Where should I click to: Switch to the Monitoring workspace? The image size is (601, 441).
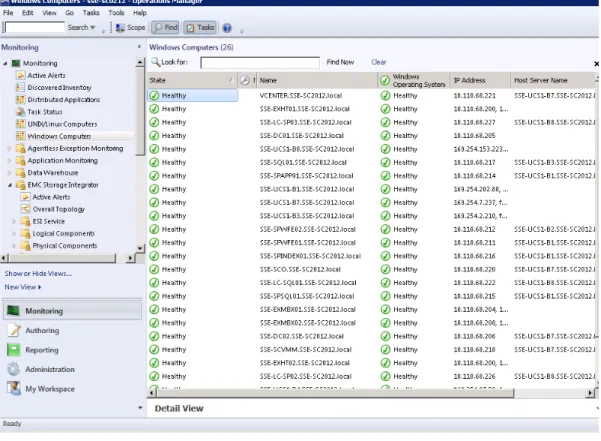coord(72,311)
